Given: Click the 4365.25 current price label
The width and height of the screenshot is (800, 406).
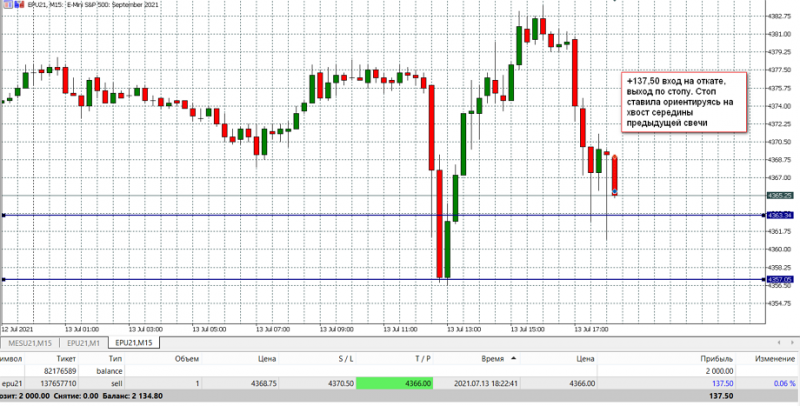Looking at the screenshot, I should click(x=780, y=195).
